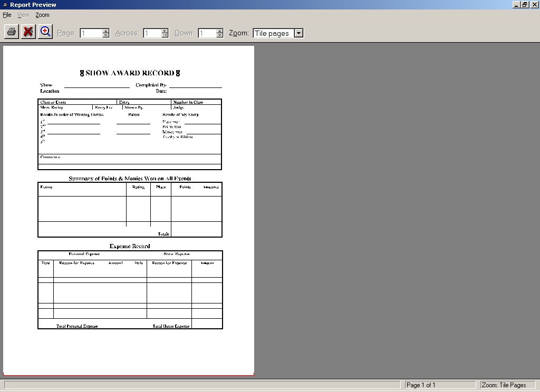Click inside the Across number field
The height and width of the screenshot is (392, 540).
(x=152, y=33)
